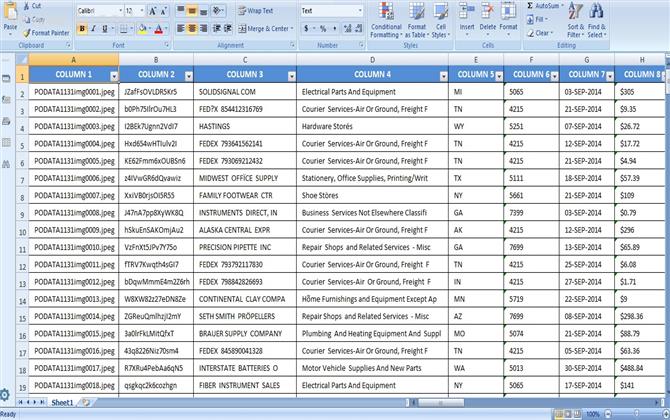This screenshot has height=420, width=670.
Task: Click the Fill button in Editing
Action: point(538,19)
